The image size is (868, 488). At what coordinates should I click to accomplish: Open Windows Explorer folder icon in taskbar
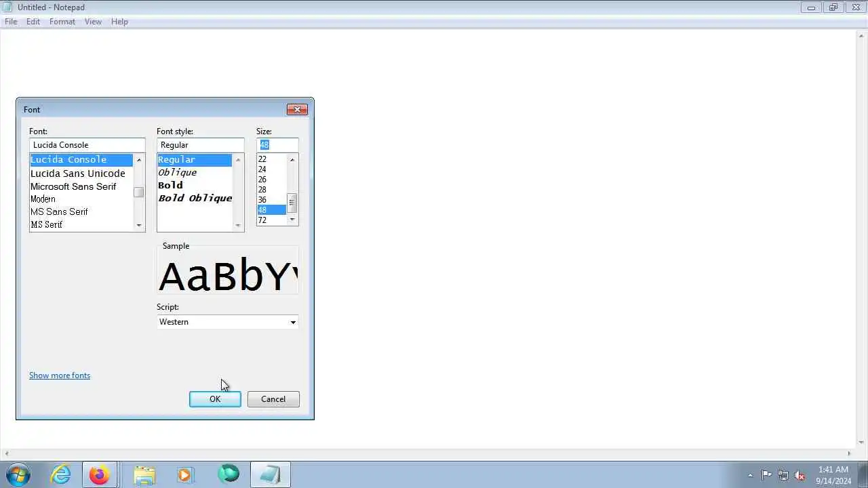pos(144,474)
